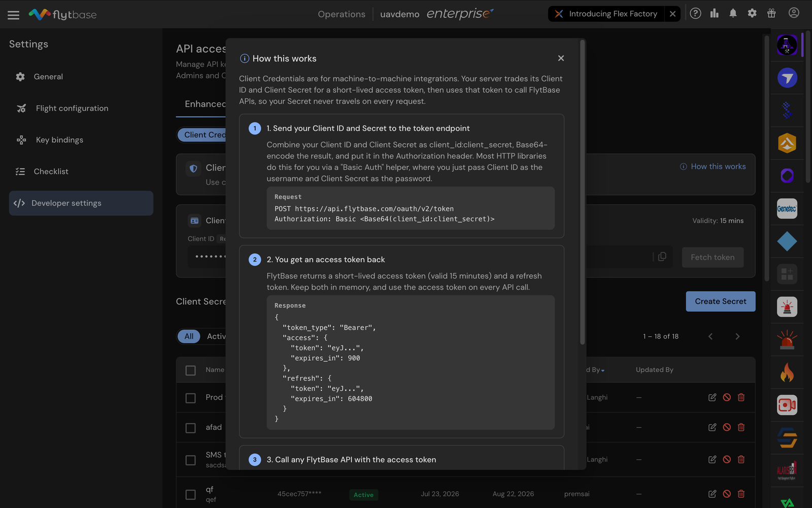Click the '1 – 18 of 18' pagination text
This screenshot has width=812, height=508.
661,336
